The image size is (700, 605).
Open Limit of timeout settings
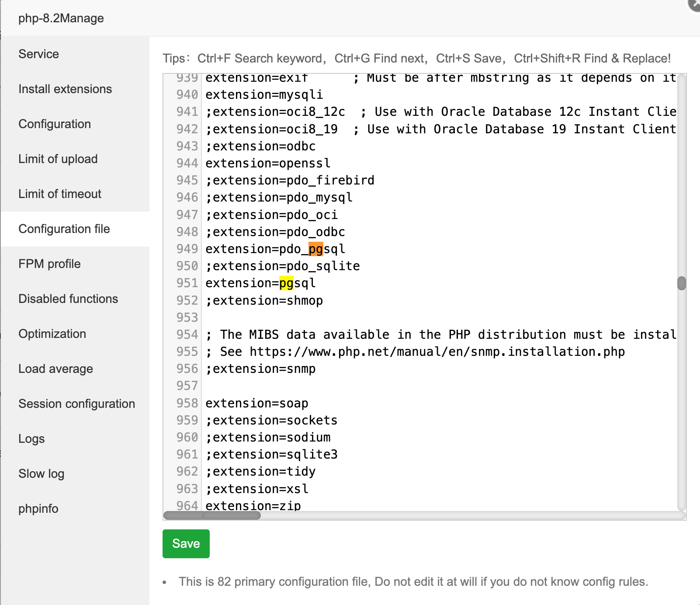click(x=60, y=194)
